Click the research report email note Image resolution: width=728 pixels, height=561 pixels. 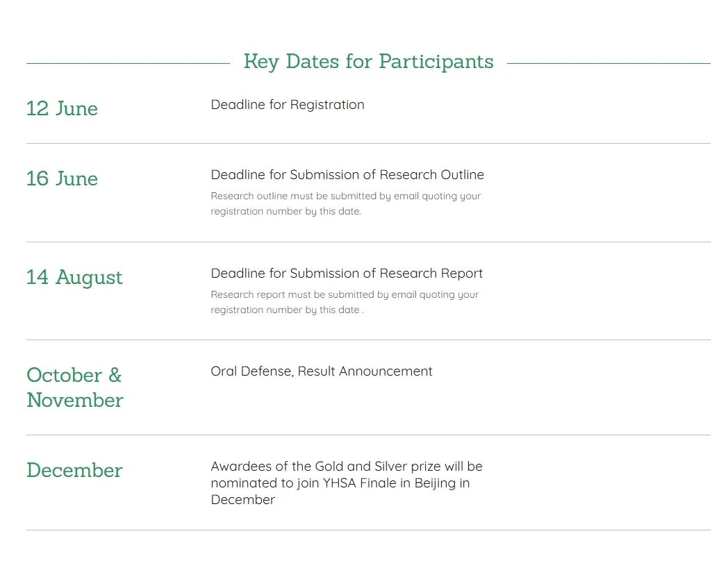click(345, 302)
